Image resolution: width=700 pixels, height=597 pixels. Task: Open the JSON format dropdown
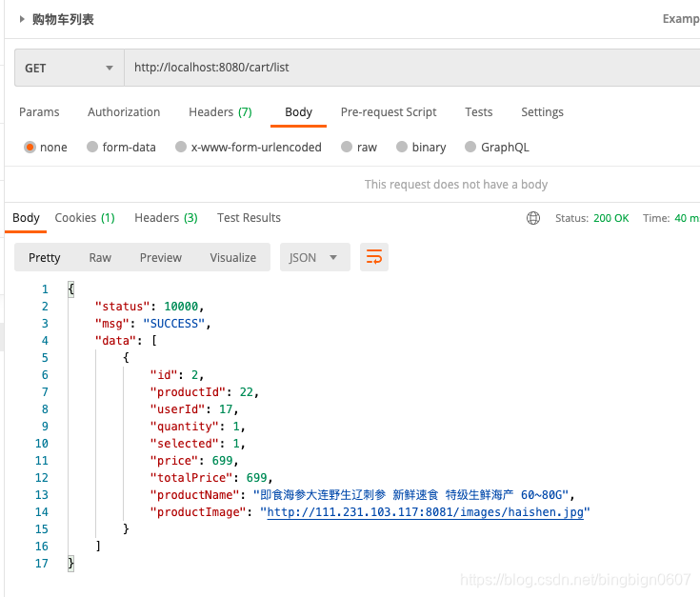click(314, 257)
